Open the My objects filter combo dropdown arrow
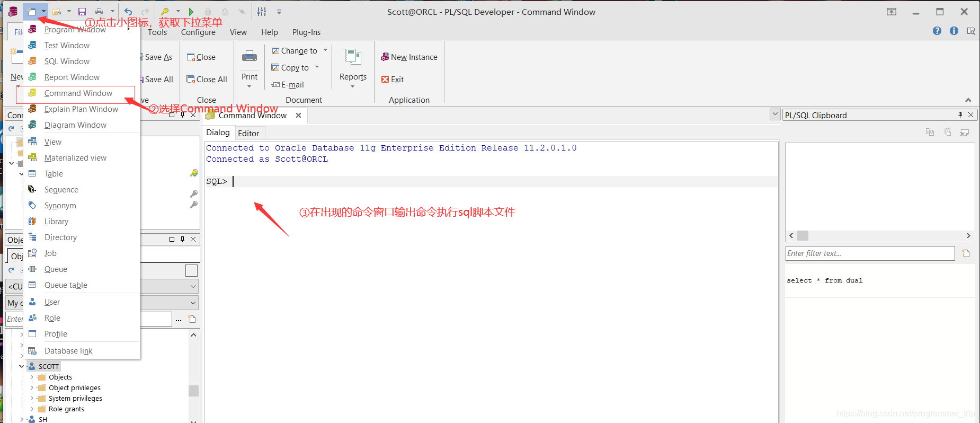The height and width of the screenshot is (423, 980). pyautogui.click(x=193, y=303)
